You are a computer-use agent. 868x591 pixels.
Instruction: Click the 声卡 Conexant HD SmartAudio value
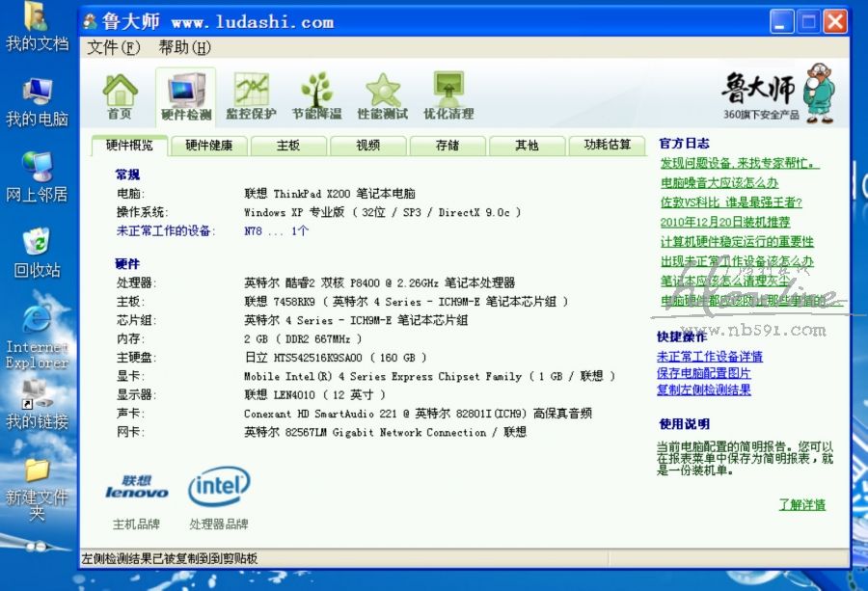418,414
